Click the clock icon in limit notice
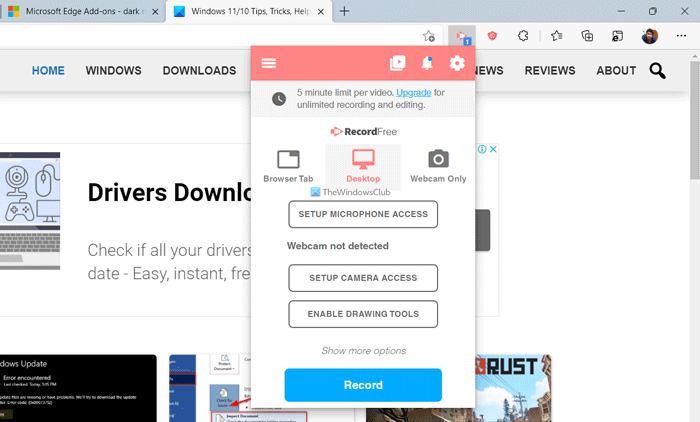700x422 pixels. tap(279, 99)
